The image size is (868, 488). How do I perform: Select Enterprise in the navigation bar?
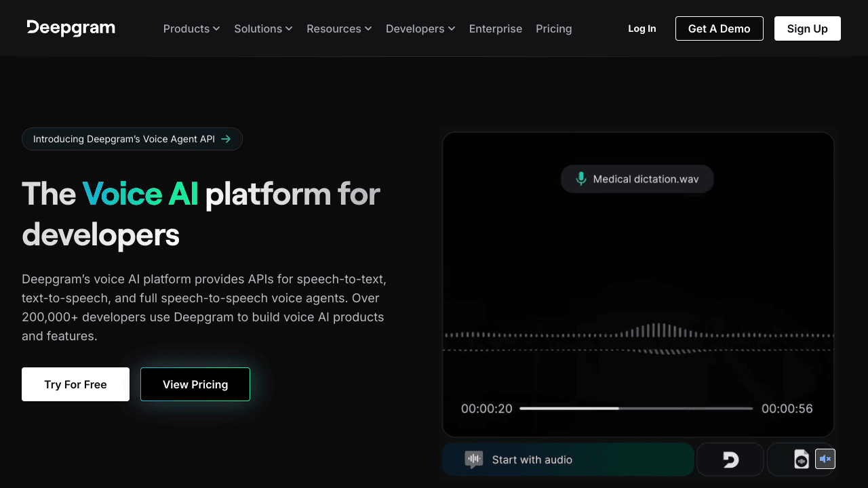pyautogui.click(x=496, y=28)
